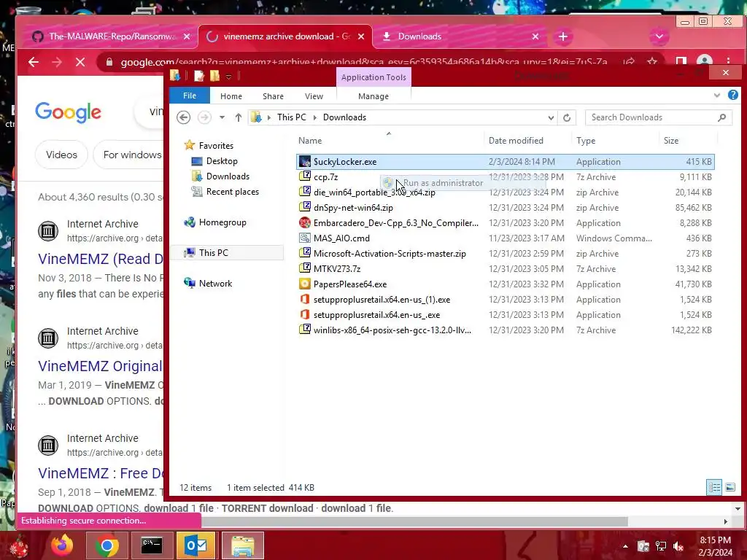The image size is (747, 560).
Task: Open the Firefox taskbar icon
Action: tap(62, 545)
